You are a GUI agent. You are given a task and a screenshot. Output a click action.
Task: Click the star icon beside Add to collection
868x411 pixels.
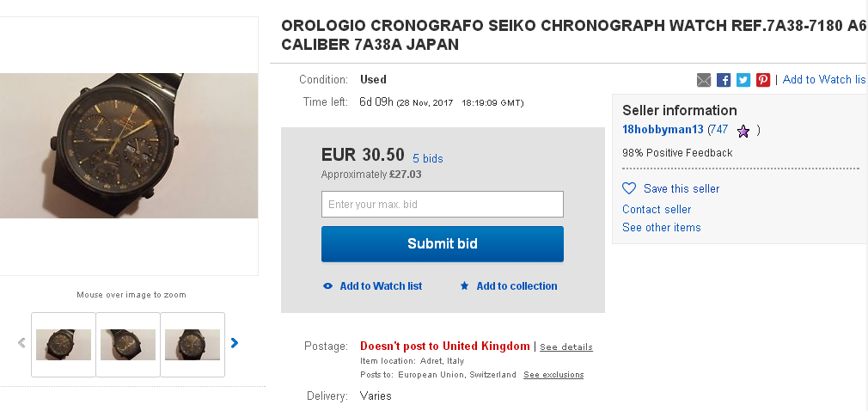click(465, 286)
